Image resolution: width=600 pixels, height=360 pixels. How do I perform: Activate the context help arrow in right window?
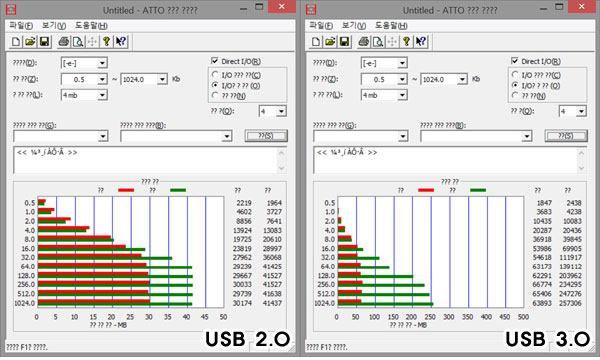tap(421, 42)
